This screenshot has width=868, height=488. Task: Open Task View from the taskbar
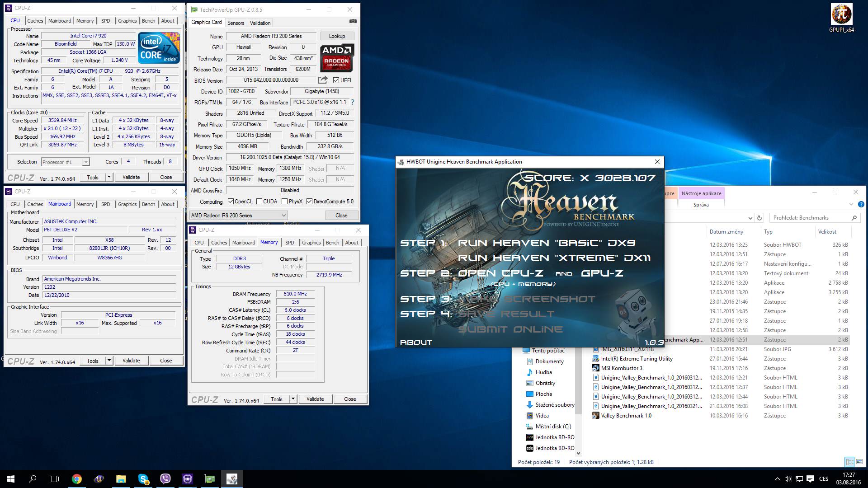pyautogui.click(x=54, y=479)
